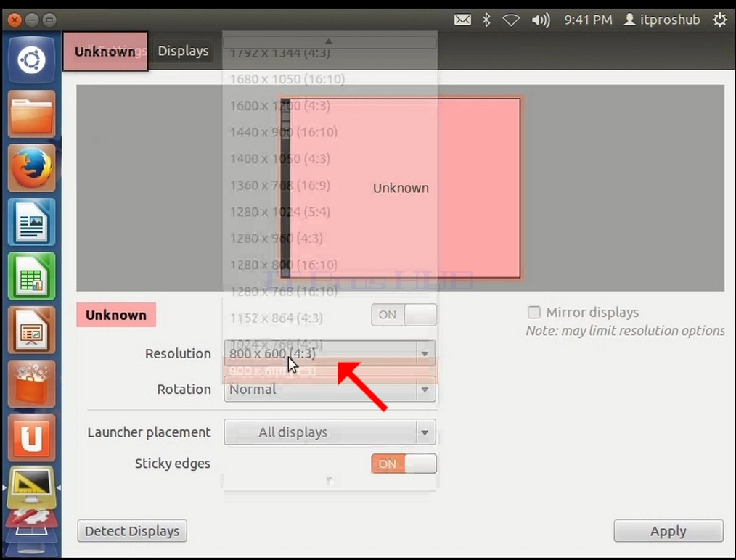Image resolution: width=736 pixels, height=560 pixels.
Task: Select 1280 x 1024 (5:4) resolution
Action: [330, 212]
